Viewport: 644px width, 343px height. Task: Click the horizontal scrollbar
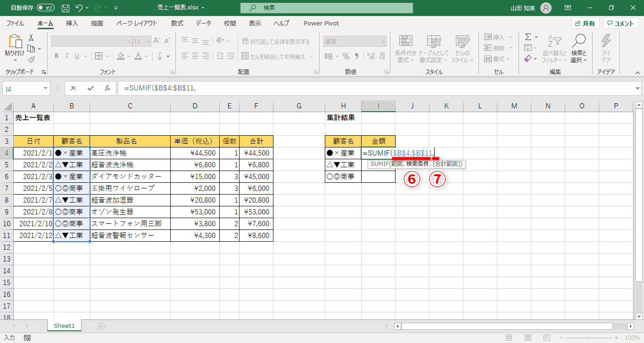[507, 326]
